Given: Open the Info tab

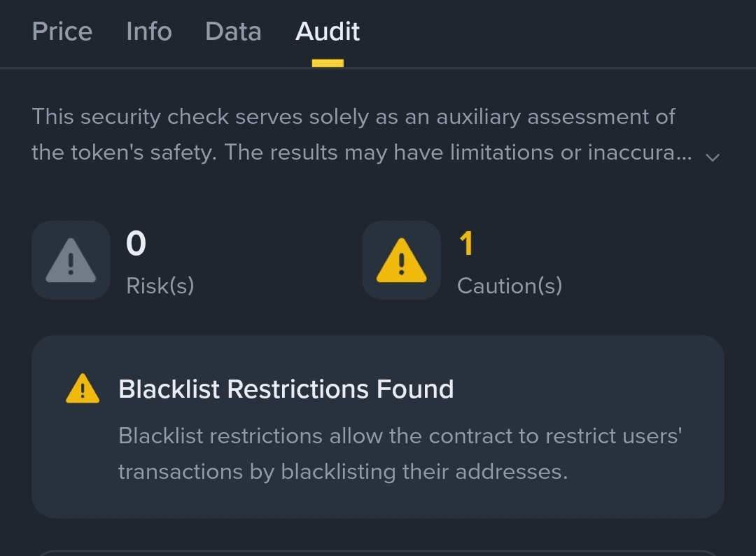Looking at the screenshot, I should pyautogui.click(x=149, y=32).
